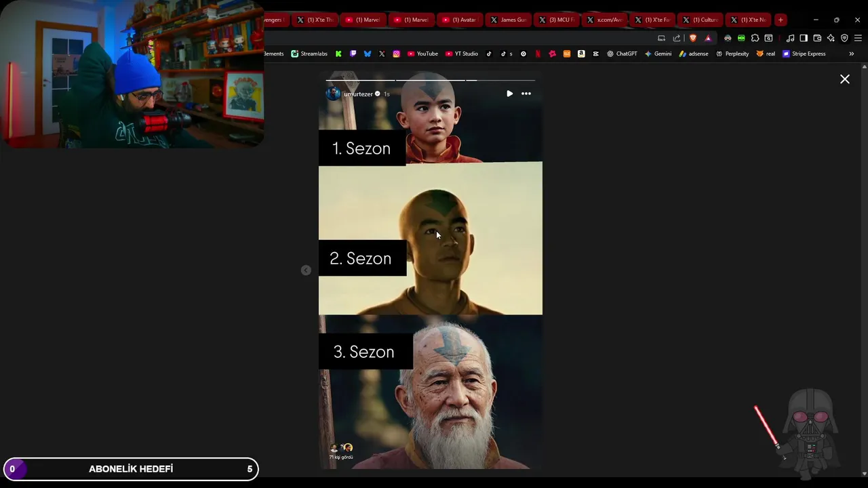This screenshot has width=868, height=488.
Task: Open the YouTube bookmark
Action: tap(422, 54)
